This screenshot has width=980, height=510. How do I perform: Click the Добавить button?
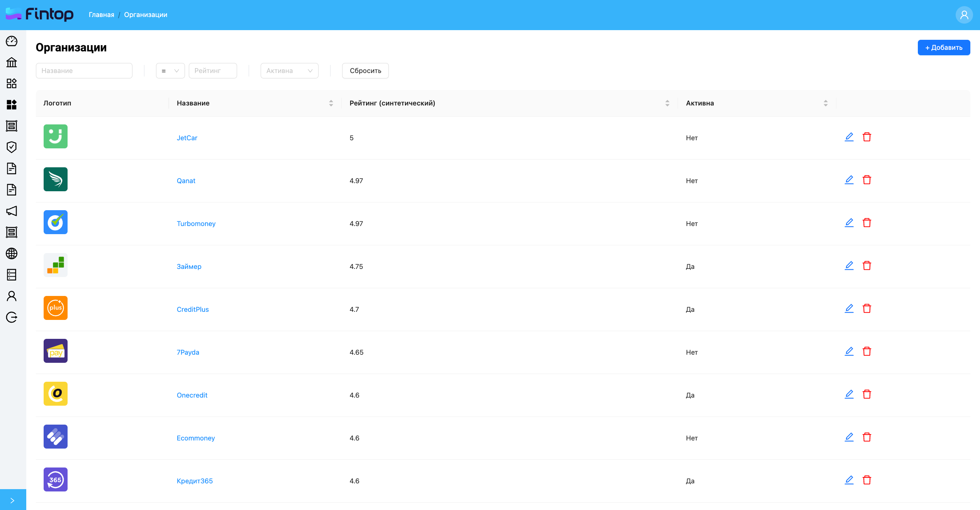[943, 48]
